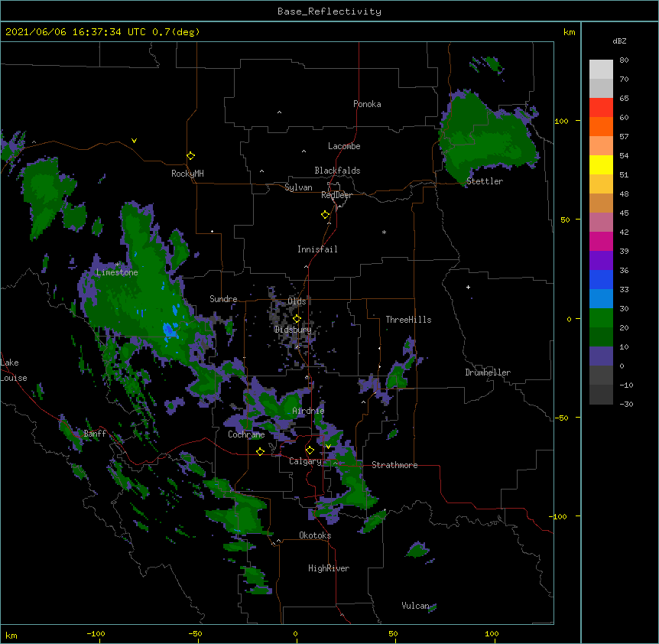Viewport: 659px width, 644px height.
Task: Click the Didsbury town label
Action: (x=293, y=330)
